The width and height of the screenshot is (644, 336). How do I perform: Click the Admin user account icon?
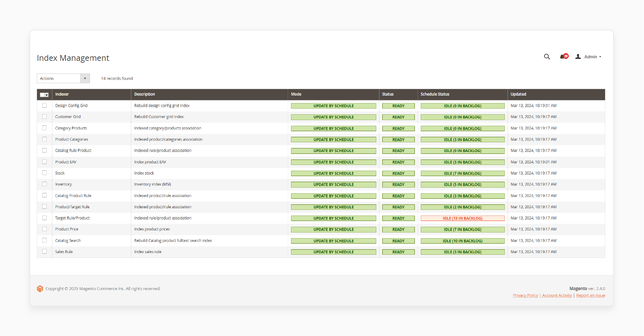578,56
